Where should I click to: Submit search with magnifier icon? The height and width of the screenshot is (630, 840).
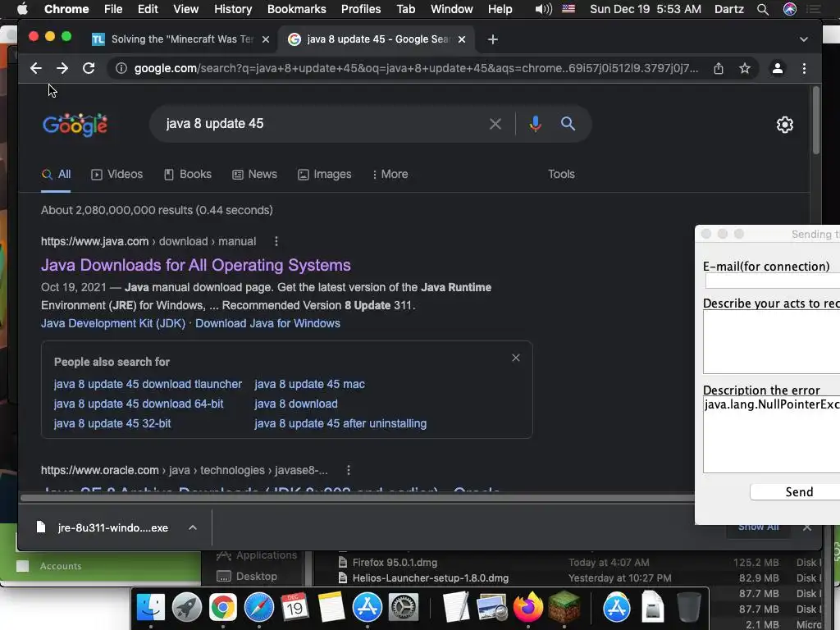pyautogui.click(x=568, y=124)
